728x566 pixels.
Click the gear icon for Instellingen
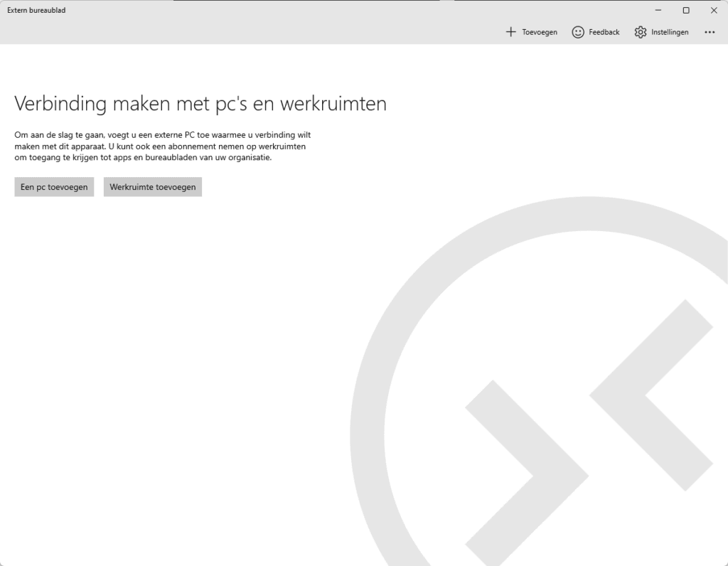pos(641,32)
